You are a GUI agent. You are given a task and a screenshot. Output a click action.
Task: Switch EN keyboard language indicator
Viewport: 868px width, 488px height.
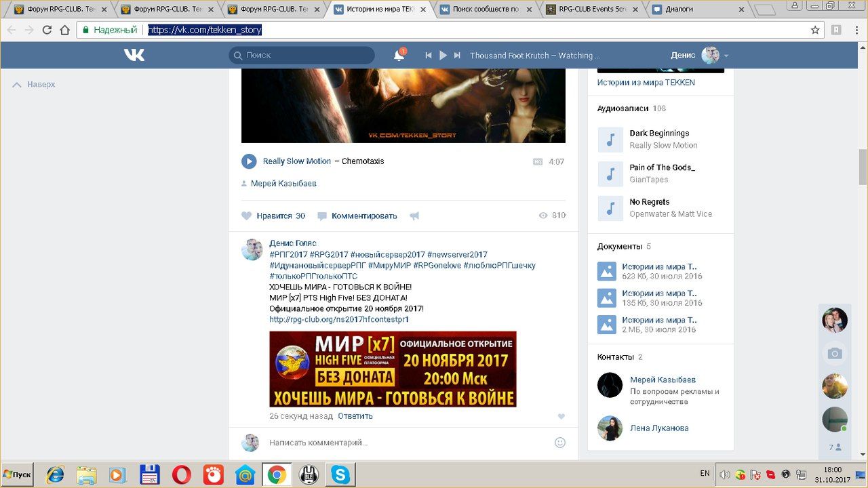[x=705, y=473]
